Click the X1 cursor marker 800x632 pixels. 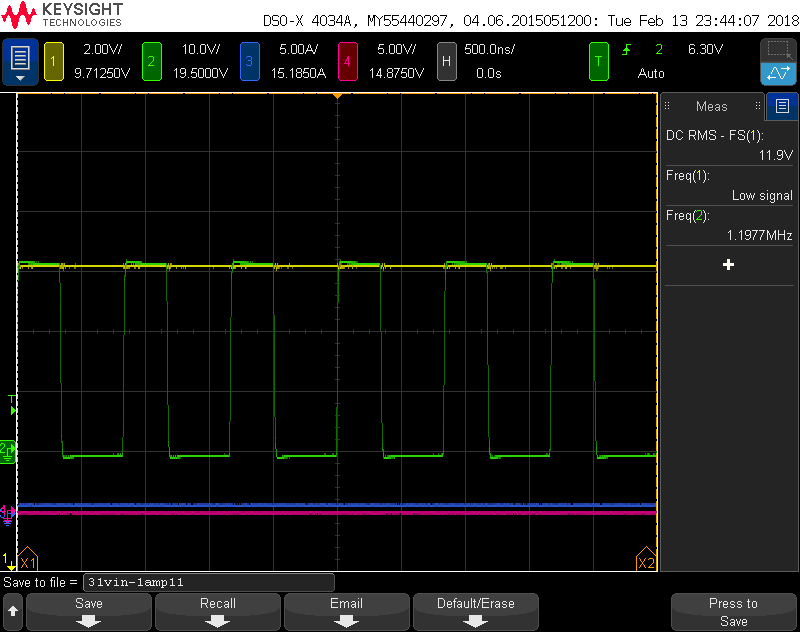(x=28, y=559)
